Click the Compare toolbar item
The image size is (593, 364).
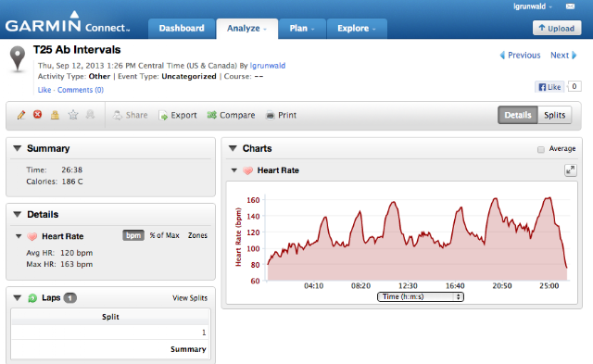point(231,115)
